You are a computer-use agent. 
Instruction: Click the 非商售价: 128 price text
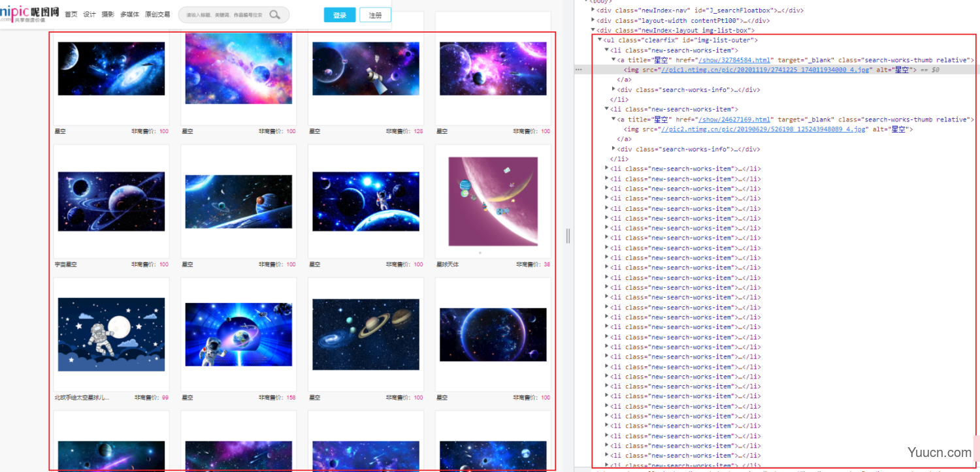[x=404, y=131]
